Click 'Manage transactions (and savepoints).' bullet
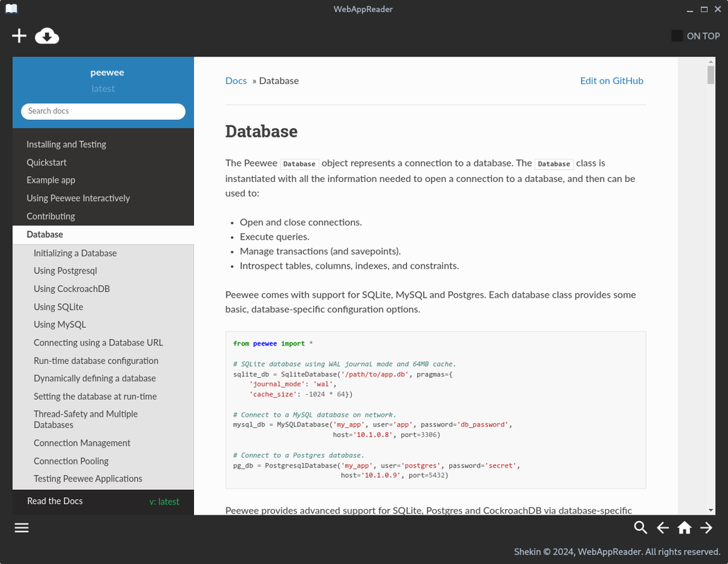 320,252
